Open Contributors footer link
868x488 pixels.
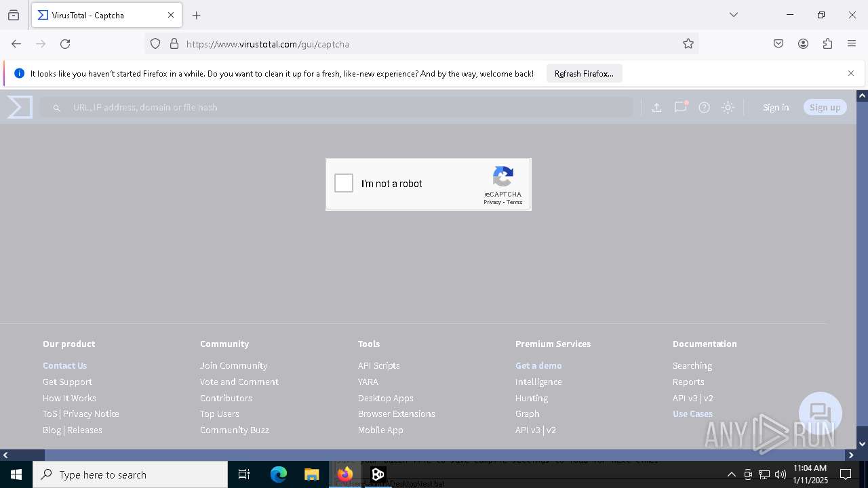pyautogui.click(x=226, y=398)
